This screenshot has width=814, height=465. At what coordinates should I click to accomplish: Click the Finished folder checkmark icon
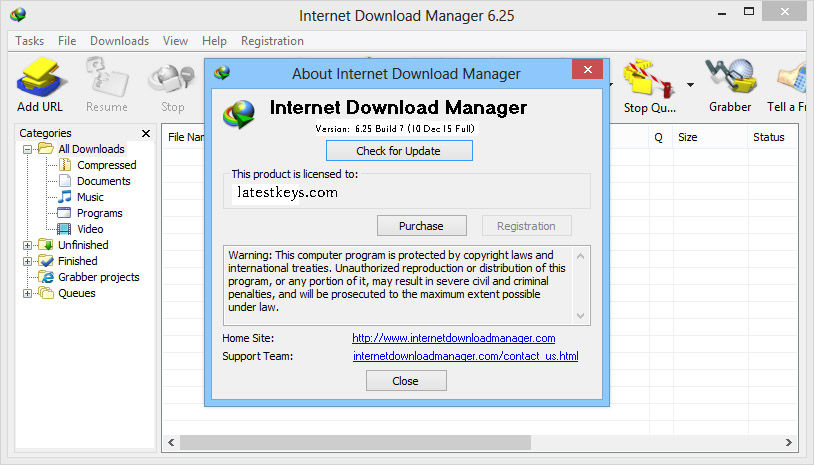pyautogui.click(x=46, y=261)
